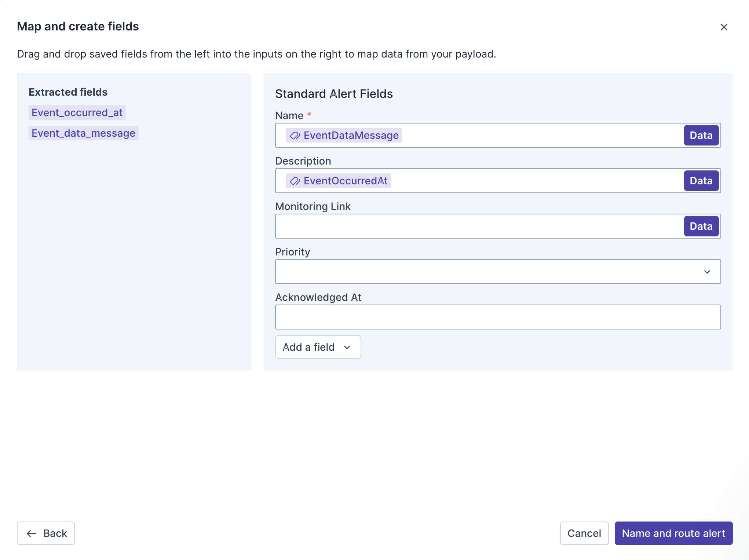Select the Event_data_message extracted field
This screenshot has width=749, height=560.
(x=83, y=133)
